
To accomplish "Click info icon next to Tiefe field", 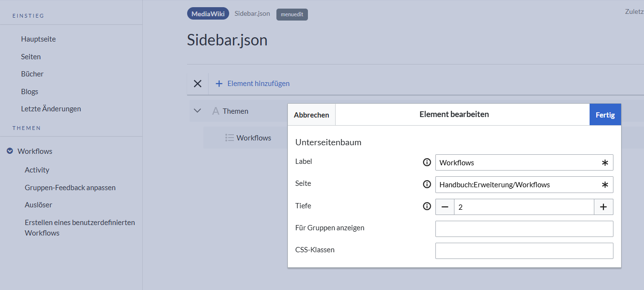I will pos(427,206).
